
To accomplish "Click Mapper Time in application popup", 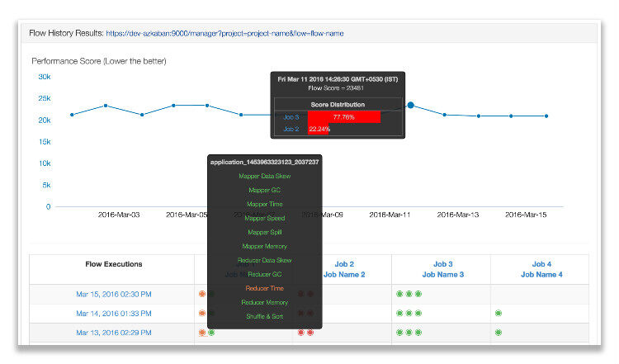I will click(x=264, y=204).
